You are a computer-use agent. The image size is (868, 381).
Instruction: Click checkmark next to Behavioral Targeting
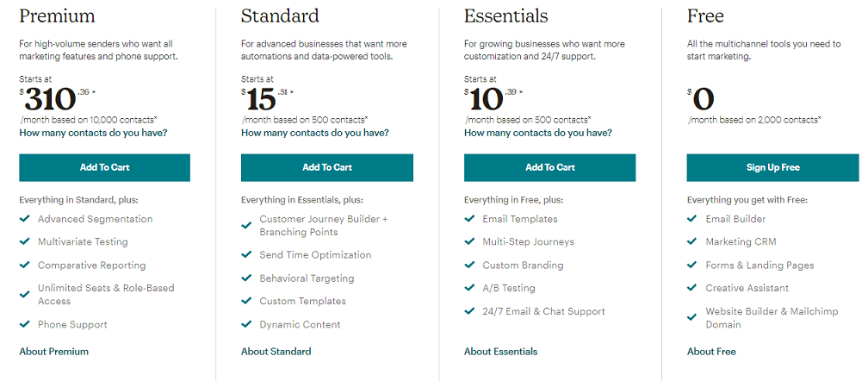(247, 278)
